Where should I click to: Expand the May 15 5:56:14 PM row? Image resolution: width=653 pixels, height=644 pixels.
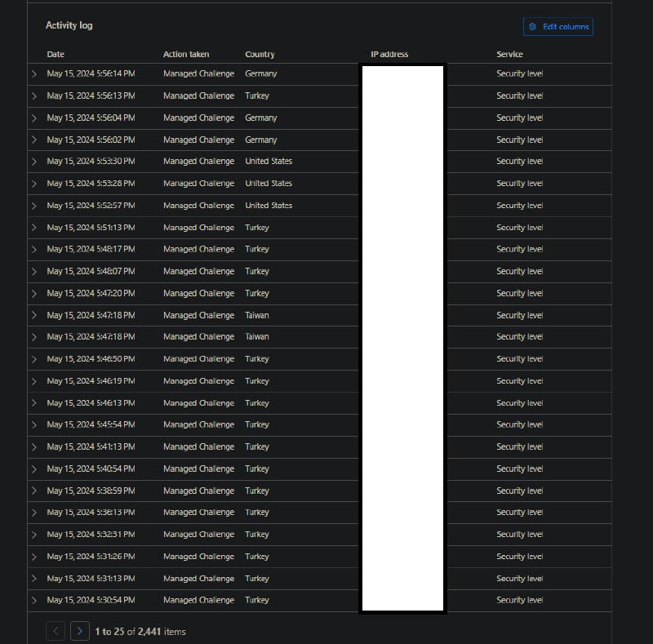(x=34, y=73)
